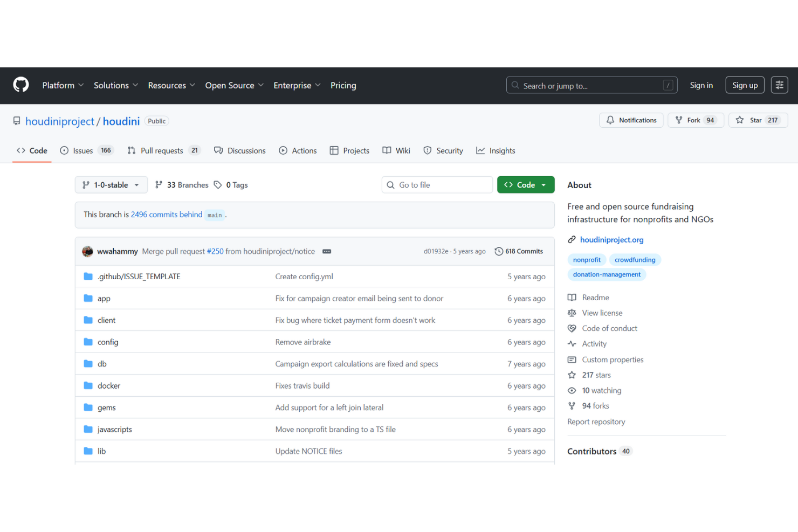The width and height of the screenshot is (798, 532).
Task: Click the repository icon beside houdiniproject
Action: (x=17, y=121)
